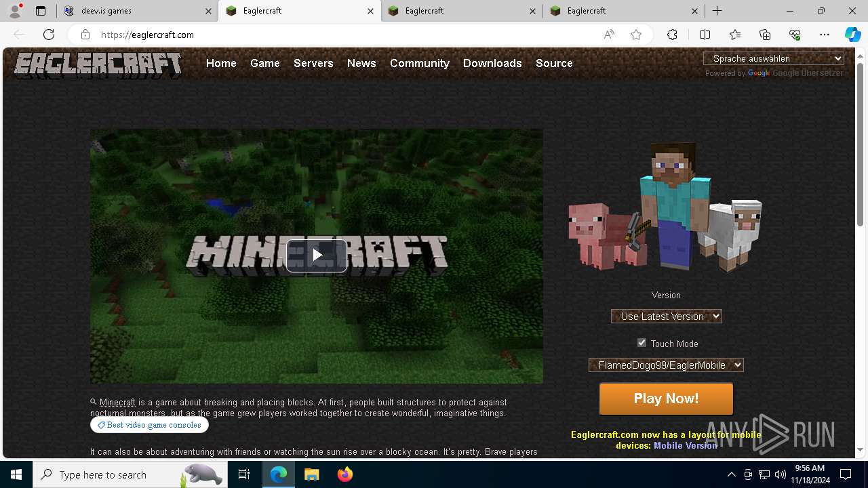Open the Copilot sidebar icon
This screenshot has height=488, width=868.
click(852, 35)
